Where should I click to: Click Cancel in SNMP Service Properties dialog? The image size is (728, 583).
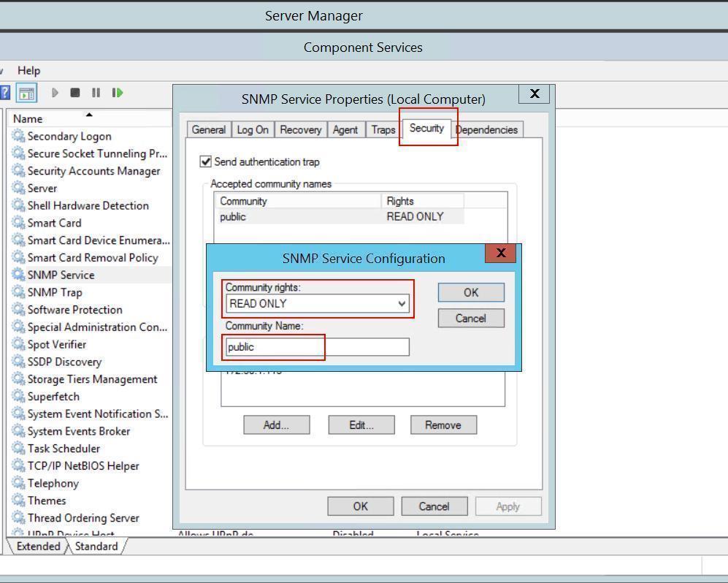pos(434,506)
